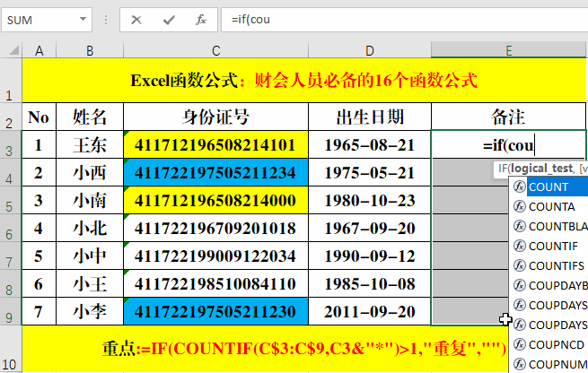Choose COUNTA from autocomplete list
Screen dimensions: 588x373
(549, 206)
